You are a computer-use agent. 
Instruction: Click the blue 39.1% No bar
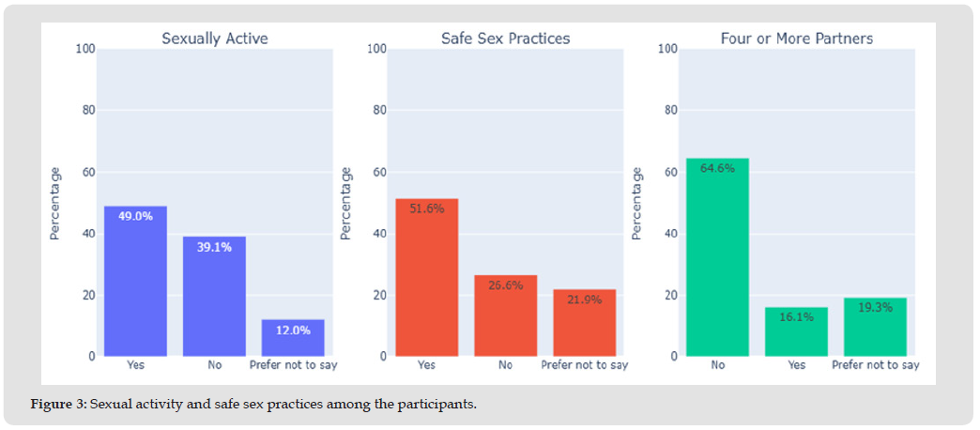(214, 296)
